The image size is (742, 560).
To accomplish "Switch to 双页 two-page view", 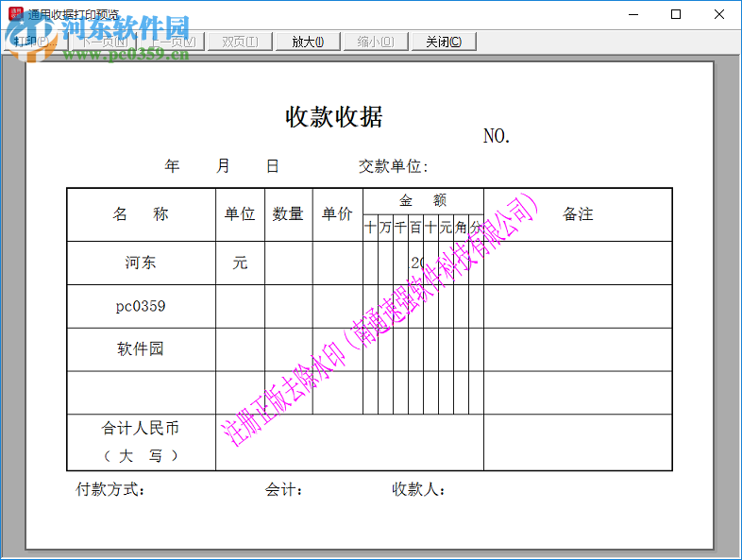I will [240, 42].
